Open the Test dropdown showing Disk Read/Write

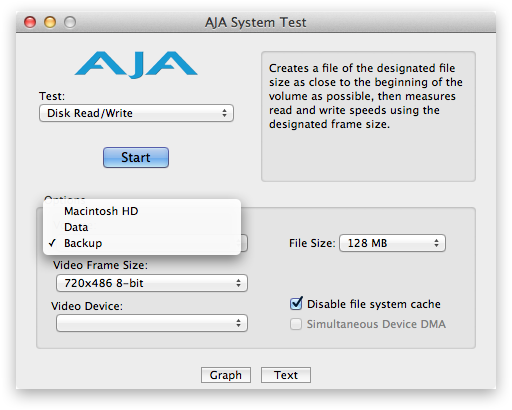click(136, 113)
